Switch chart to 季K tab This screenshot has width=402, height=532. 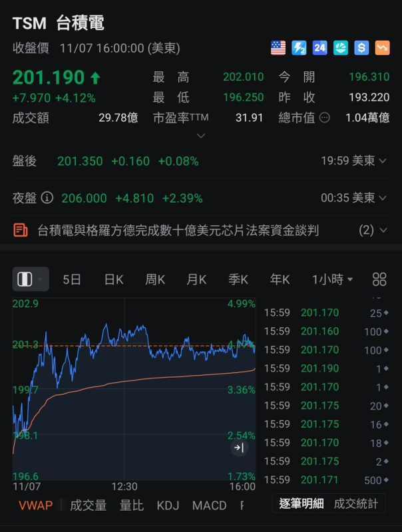pos(238,279)
